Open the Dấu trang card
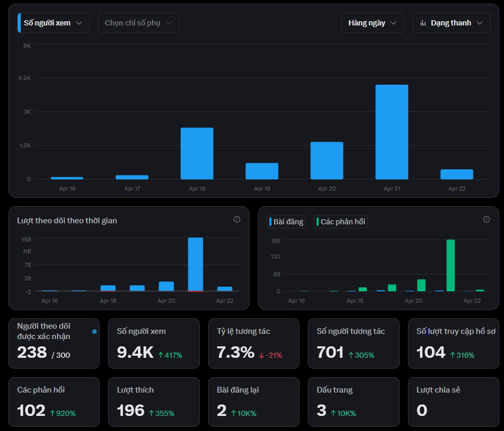The image size is (504, 431). coord(353,402)
